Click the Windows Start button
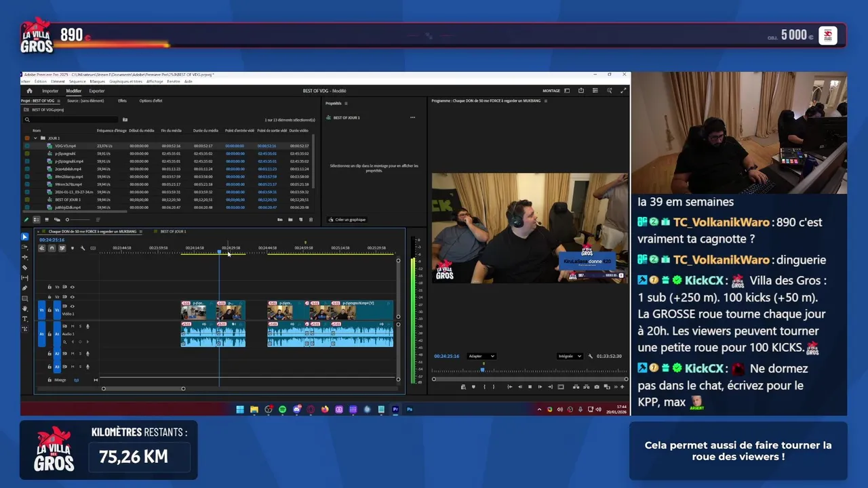The image size is (868, 488). tap(239, 409)
